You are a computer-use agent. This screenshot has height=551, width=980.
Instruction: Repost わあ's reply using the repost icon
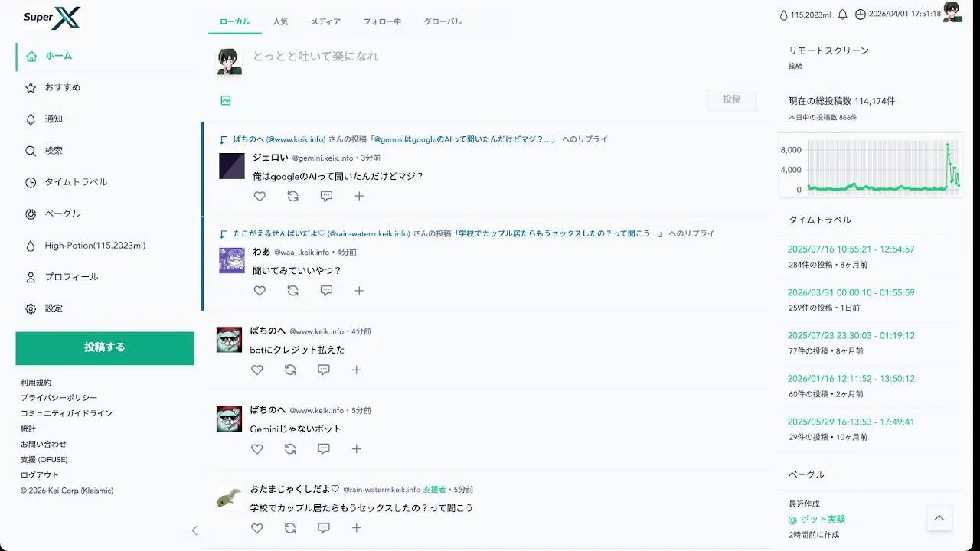tap(292, 291)
